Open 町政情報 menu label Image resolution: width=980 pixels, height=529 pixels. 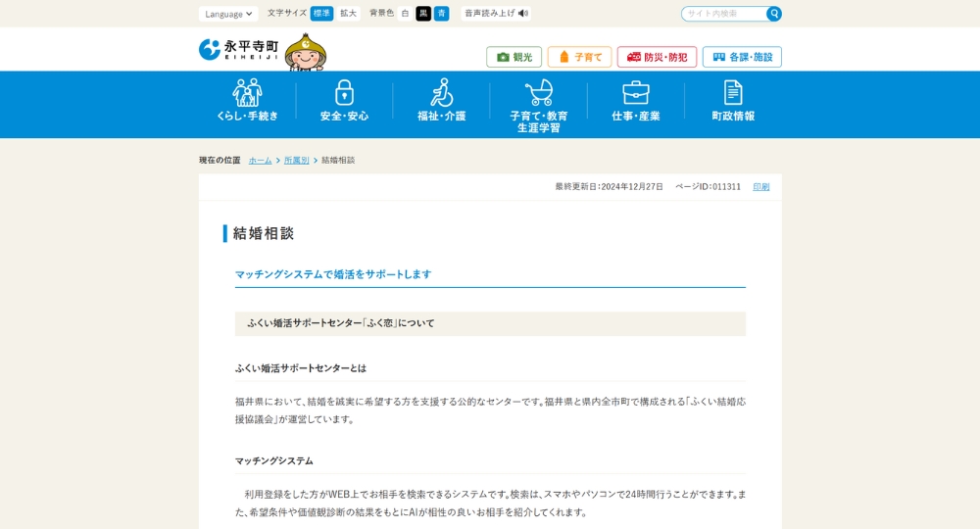[x=733, y=117]
